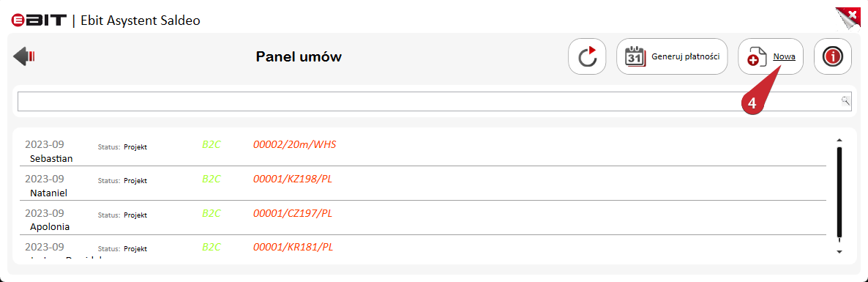868x282 pixels.
Task: Click the red back arrow icon
Action: pyautogui.click(x=24, y=56)
